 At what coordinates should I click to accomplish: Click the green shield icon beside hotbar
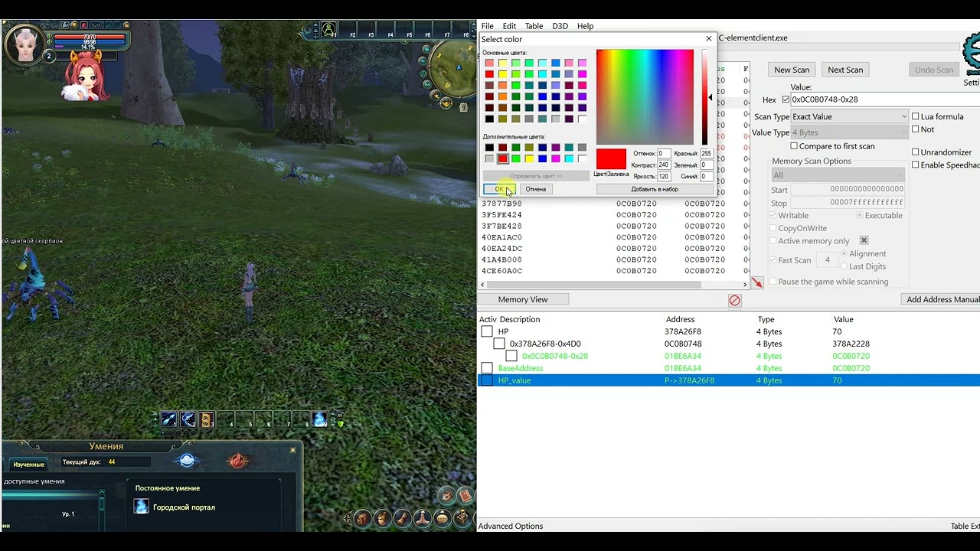coord(341,423)
